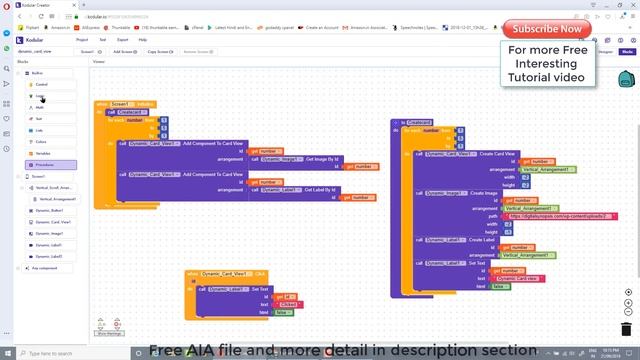Screen dimensions: 640x360
Task: Open the Vertical_Arrangement1 dropdown under Create Card View
Action: point(547,170)
